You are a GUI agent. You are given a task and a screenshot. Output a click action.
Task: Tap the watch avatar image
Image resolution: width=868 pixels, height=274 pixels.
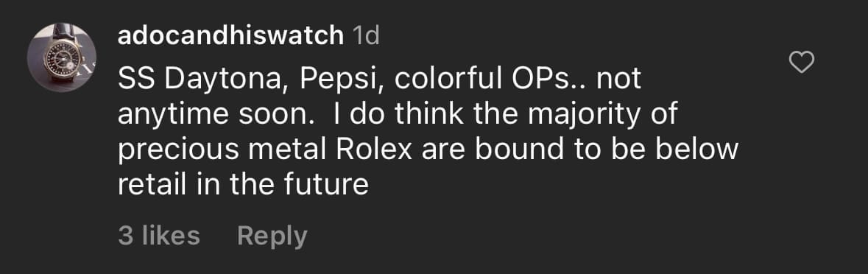click(62, 57)
